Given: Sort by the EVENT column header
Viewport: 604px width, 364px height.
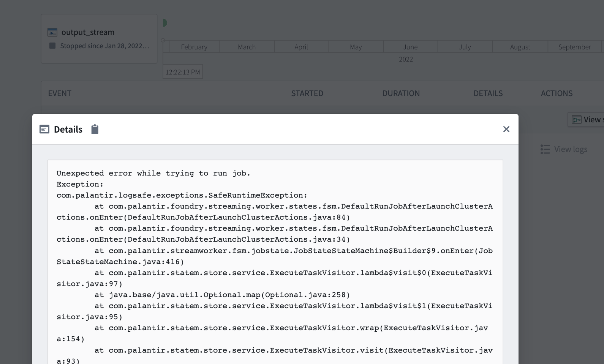Looking at the screenshot, I should coord(60,93).
